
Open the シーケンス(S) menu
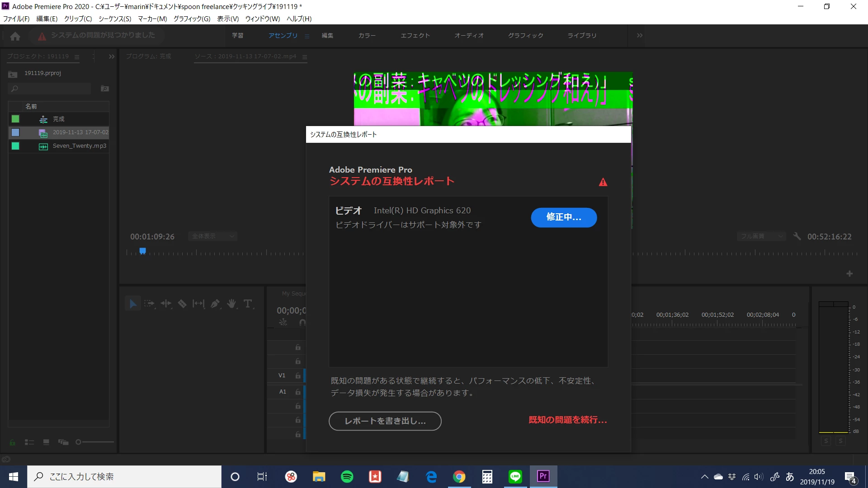coord(115,19)
